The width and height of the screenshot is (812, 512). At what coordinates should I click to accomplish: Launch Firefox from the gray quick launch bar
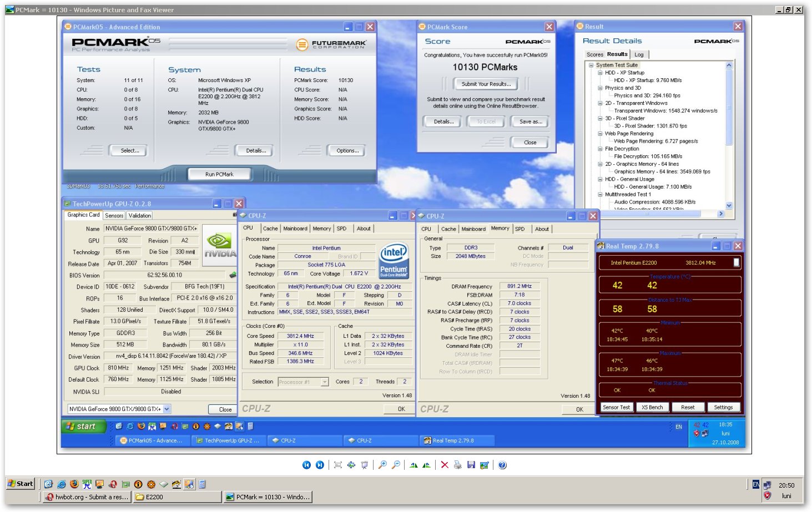click(x=74, y=484)
